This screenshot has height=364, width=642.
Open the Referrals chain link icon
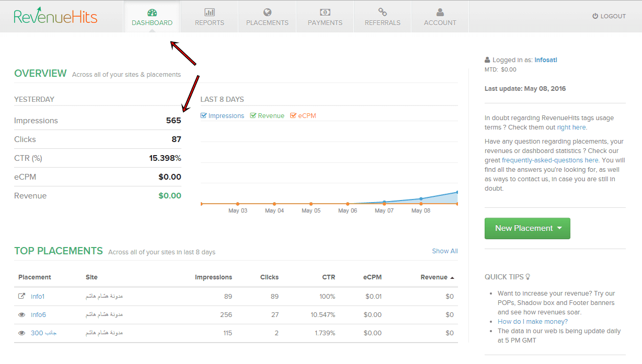382,12
